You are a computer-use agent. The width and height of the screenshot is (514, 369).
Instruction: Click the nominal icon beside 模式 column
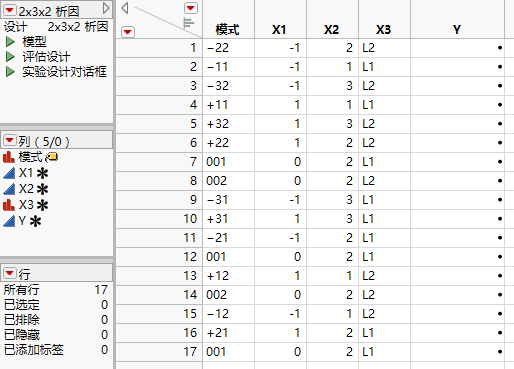click(x=9, y=157)
